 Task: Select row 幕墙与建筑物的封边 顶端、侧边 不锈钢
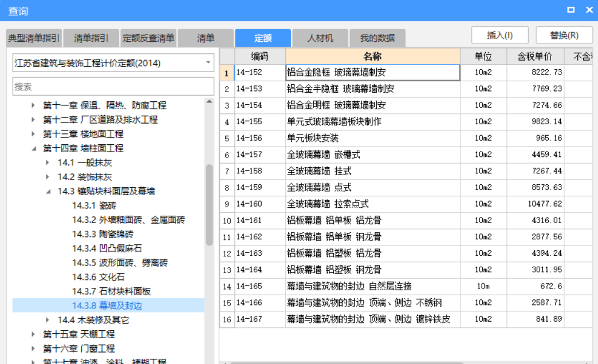click(x=373, y=303)
